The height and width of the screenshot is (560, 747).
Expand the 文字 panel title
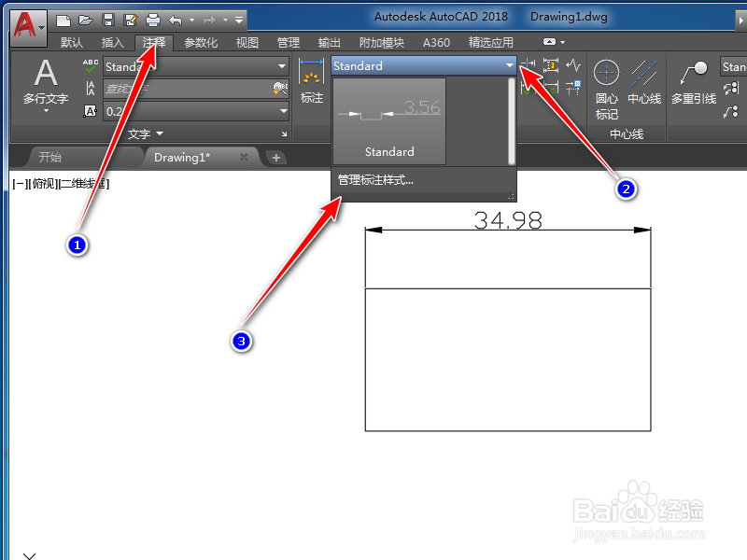(146, 133)
